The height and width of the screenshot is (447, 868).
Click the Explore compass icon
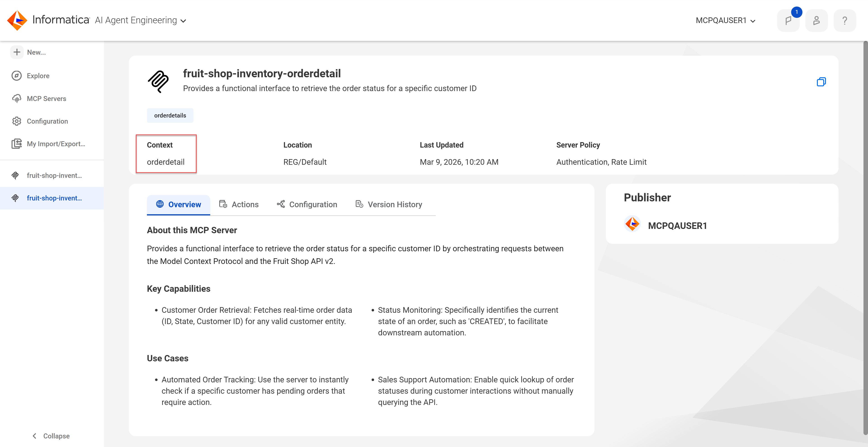17,76
